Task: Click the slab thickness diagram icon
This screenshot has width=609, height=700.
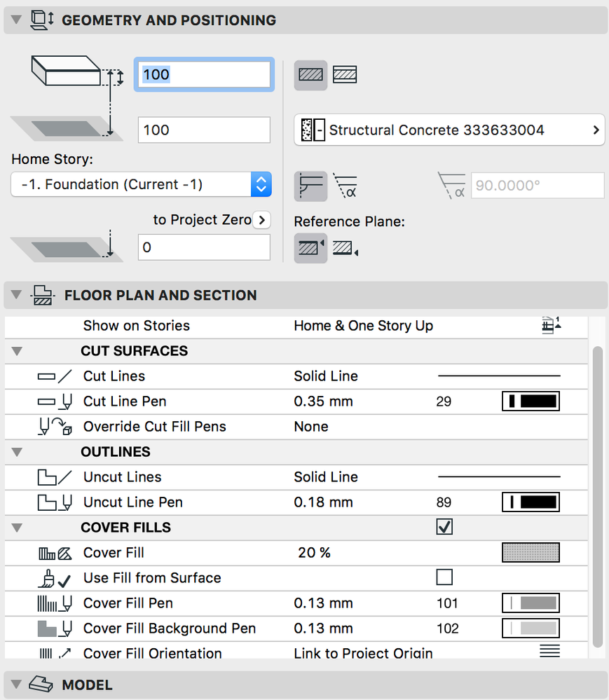Action: (77, 71)
